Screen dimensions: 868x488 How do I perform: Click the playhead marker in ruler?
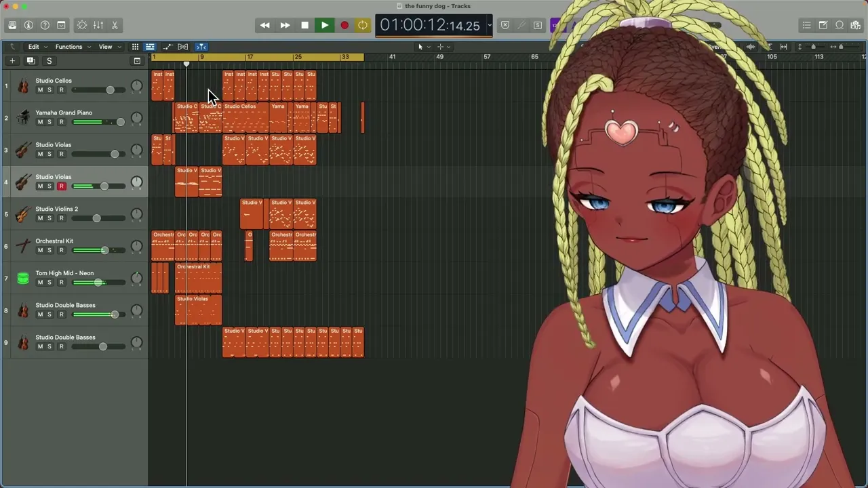coord(186,64)
